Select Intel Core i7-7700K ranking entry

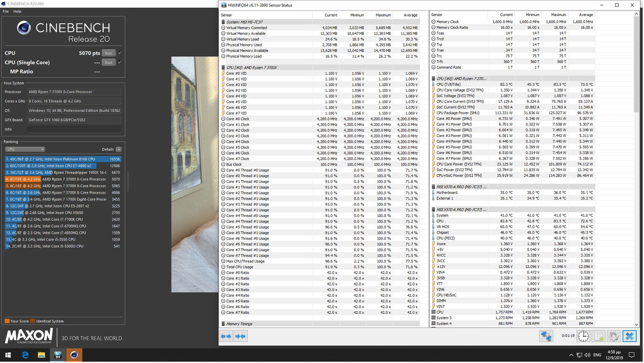coord(63,220)
